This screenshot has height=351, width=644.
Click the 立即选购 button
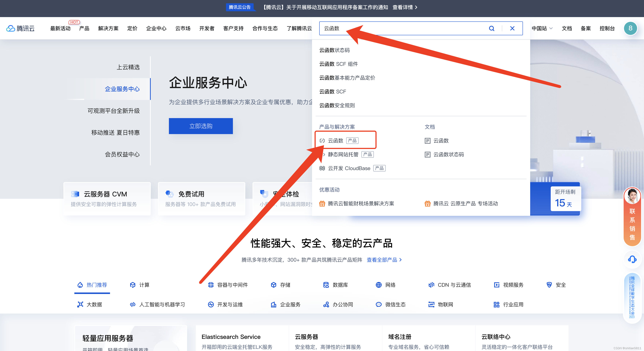201,126
